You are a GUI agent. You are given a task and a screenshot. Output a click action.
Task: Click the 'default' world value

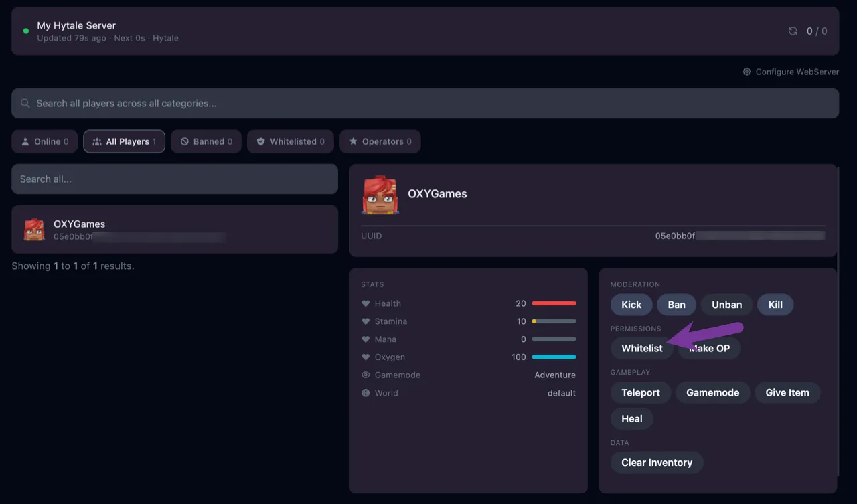[x=562, y=393]
